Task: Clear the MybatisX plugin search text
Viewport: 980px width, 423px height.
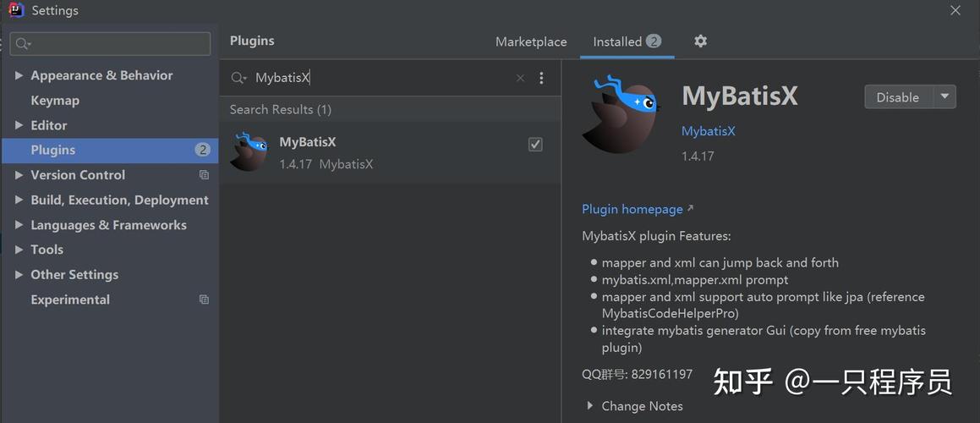Action: point(520,78)
